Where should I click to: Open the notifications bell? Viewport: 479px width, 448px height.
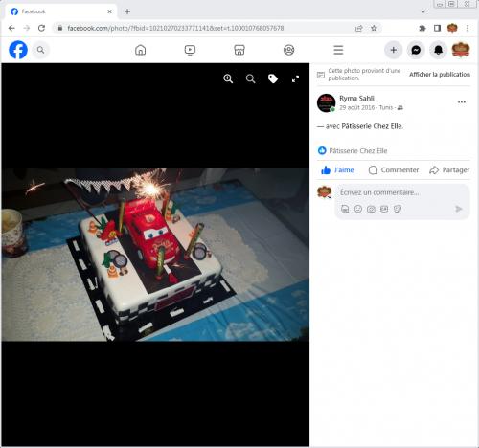[x=438, y=50]
